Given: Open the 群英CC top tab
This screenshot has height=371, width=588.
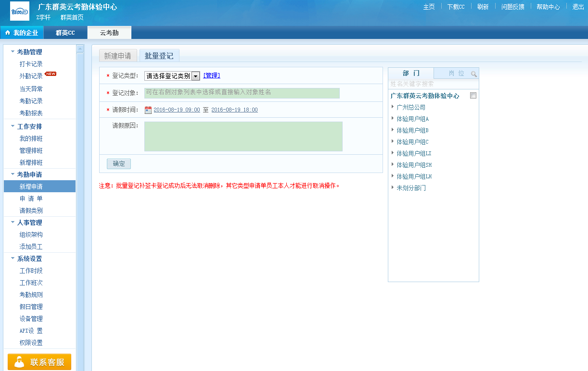Looking at the screenshot, I should (x=65, y=33).
